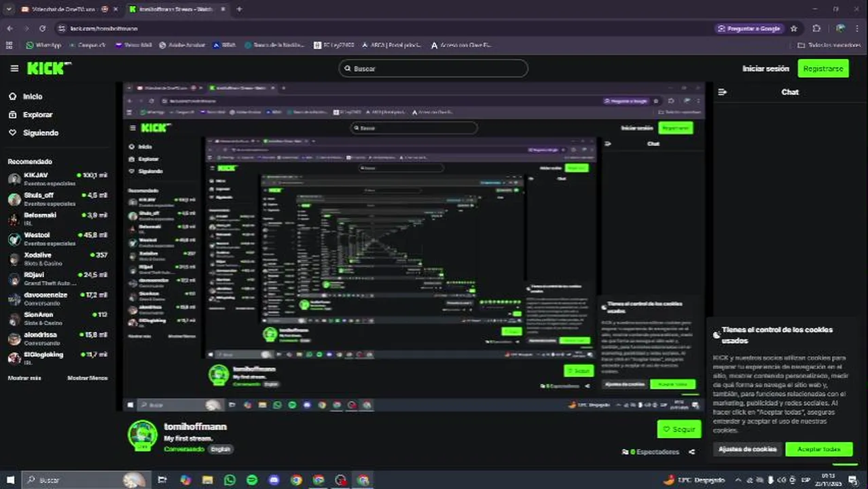Collapse the Chat panel arrow icon

722,92
